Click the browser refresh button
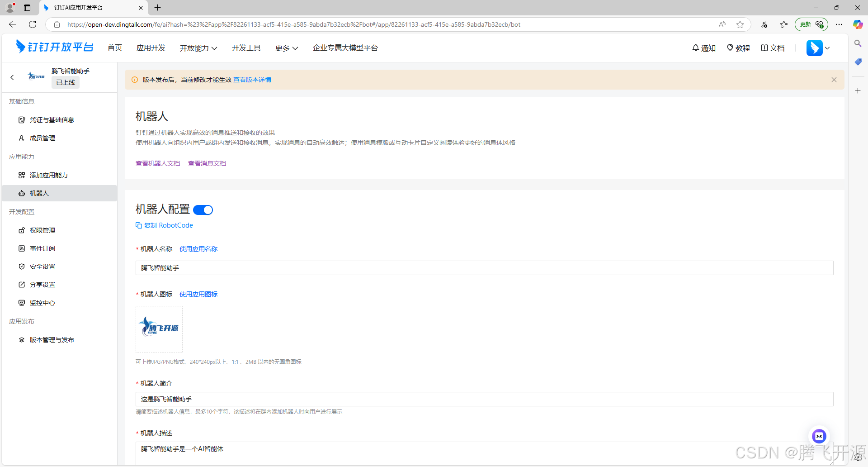This screenshot has width=868, height=467. point(33,24)
